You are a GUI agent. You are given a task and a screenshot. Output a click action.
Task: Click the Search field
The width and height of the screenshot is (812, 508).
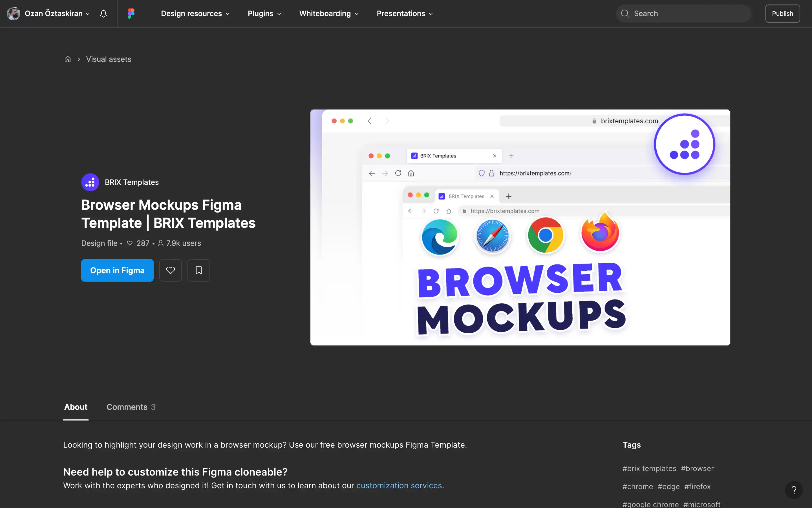tap(683, 14)
